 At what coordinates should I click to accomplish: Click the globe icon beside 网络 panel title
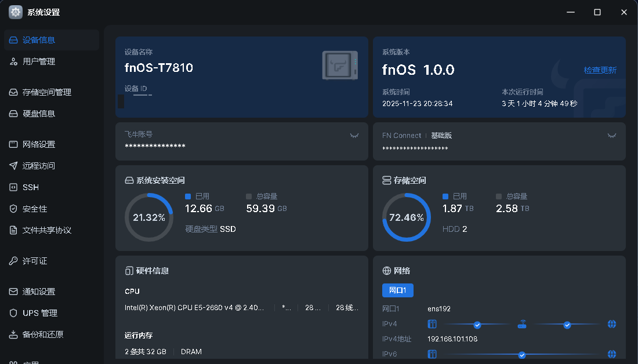point(385,271)
